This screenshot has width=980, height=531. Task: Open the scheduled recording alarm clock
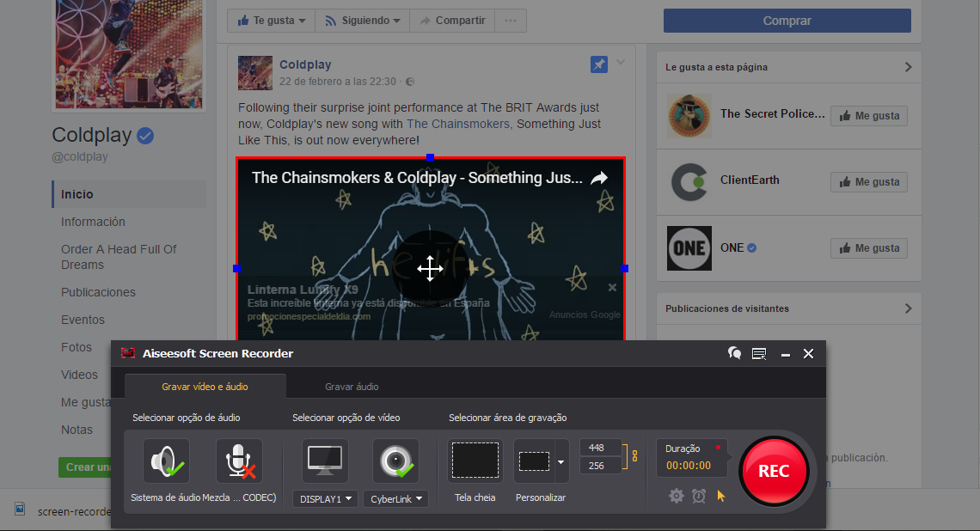tap(699, 496)
